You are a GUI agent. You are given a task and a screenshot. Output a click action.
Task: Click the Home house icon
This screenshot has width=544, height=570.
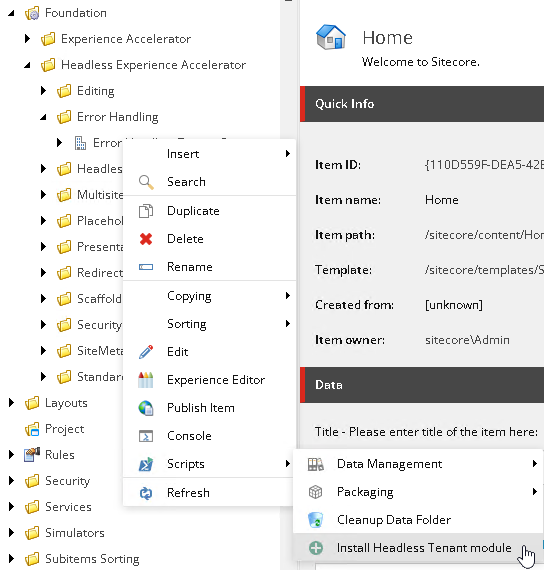coord(331,37)
